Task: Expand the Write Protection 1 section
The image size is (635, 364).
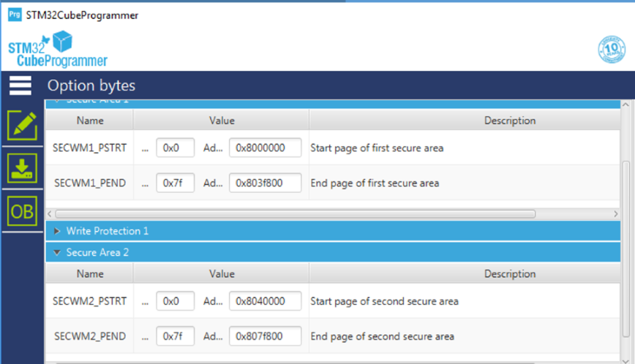Action: (333, 231)
